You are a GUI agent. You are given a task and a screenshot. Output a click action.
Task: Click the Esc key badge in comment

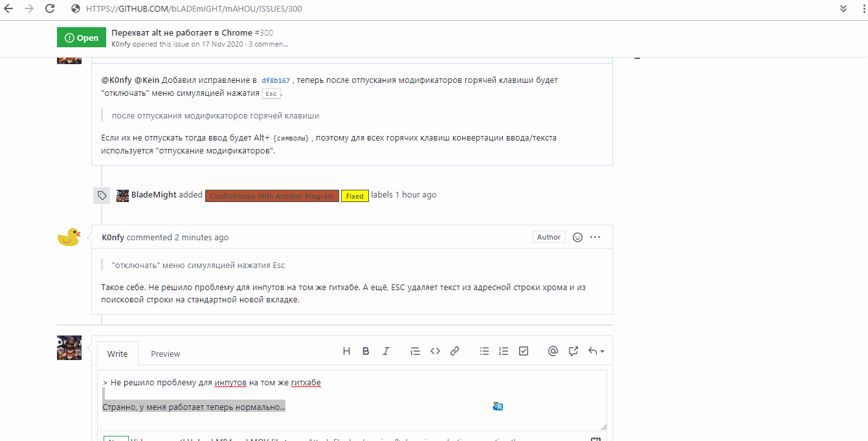[271, 94]
